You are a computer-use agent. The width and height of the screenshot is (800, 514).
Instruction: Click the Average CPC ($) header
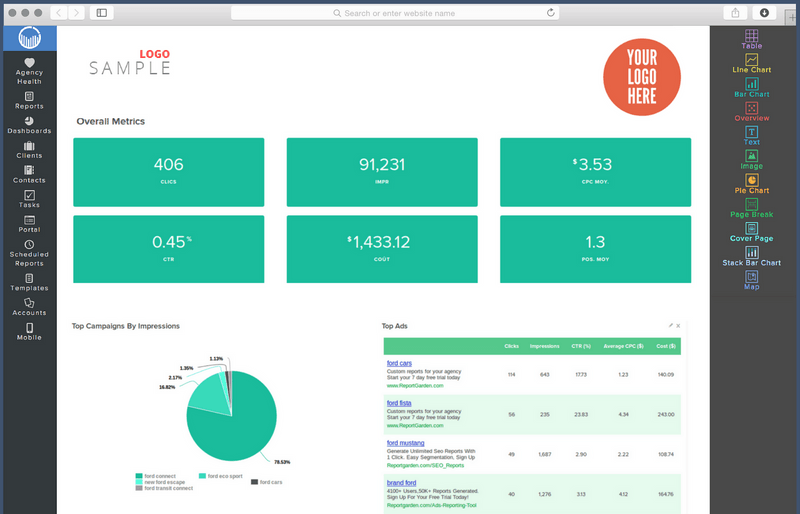pyautogui.click(x=623, y=346)
